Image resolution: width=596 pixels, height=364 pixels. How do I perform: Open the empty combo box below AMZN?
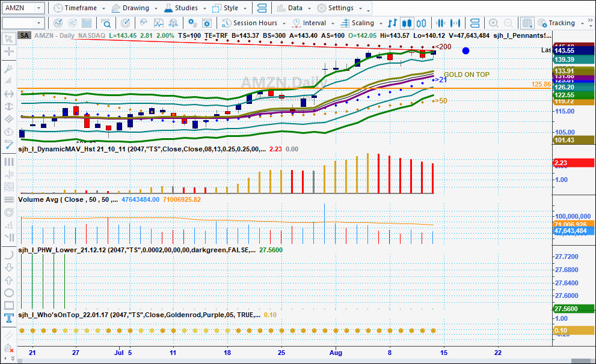click(x=38, y=23)
